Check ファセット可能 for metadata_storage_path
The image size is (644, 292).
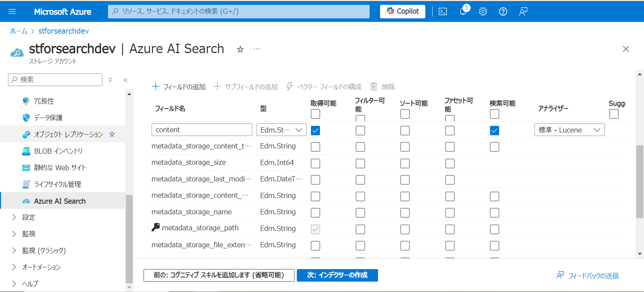450,229
